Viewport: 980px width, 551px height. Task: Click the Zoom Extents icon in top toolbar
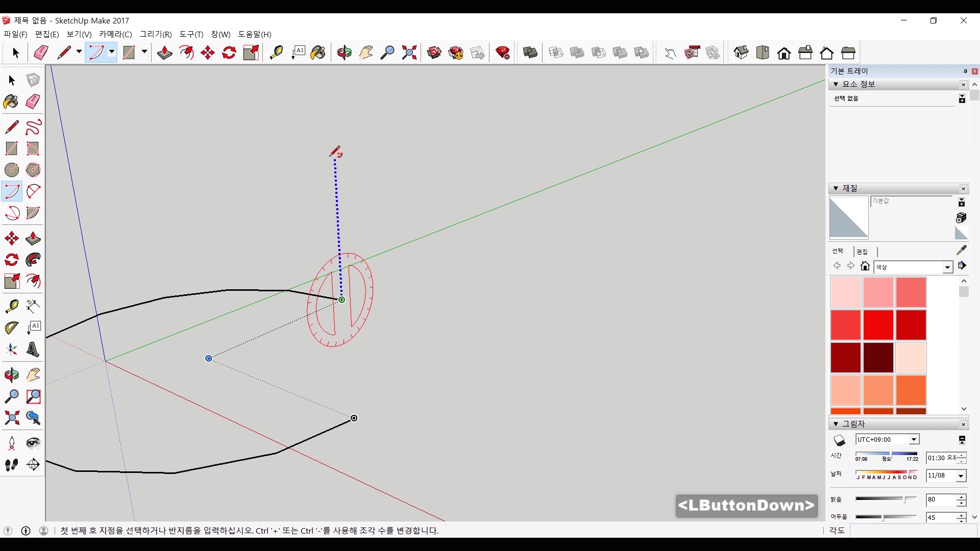coord(409,53)
